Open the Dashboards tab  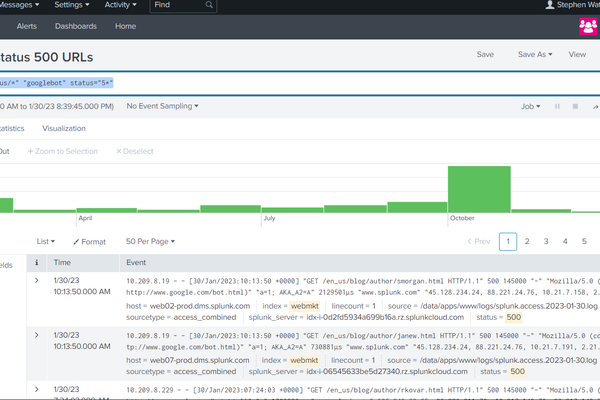tap(76, 26)
